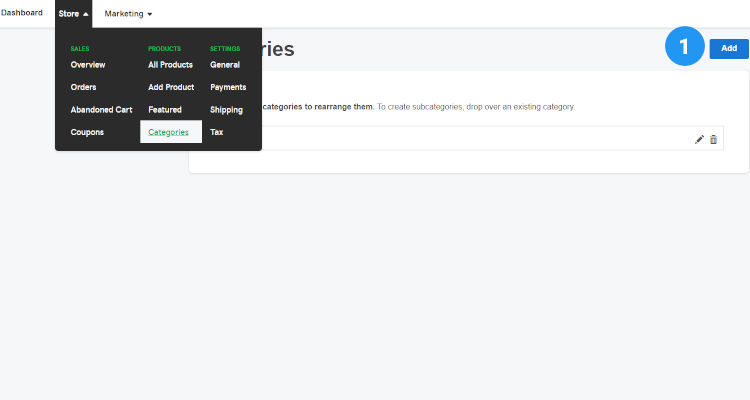Select Add Product menu item

click(171, 87)
